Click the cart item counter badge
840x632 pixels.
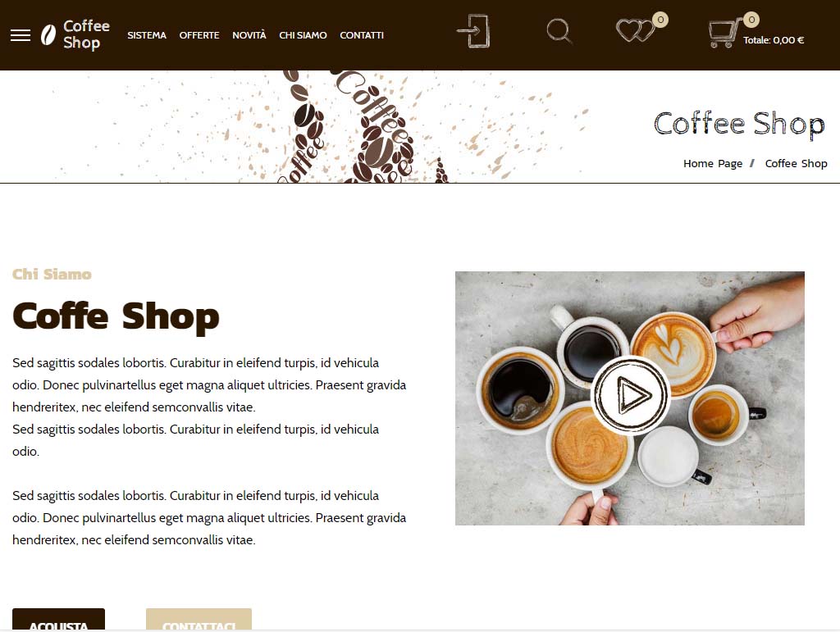[x=751, y=20]
